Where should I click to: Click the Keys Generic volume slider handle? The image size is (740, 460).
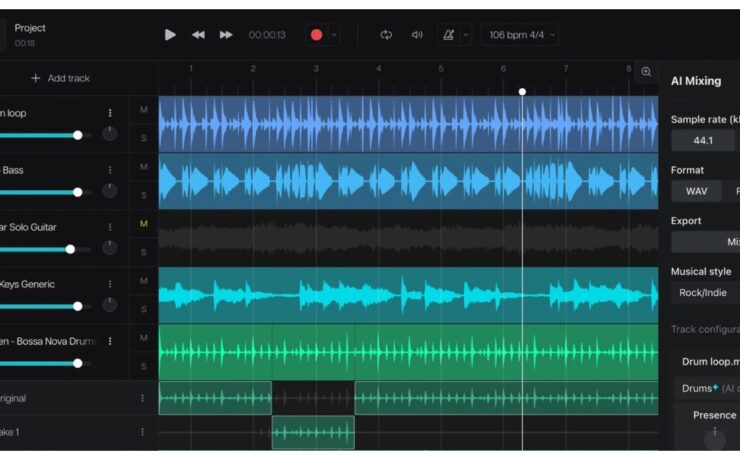point(77,306)
